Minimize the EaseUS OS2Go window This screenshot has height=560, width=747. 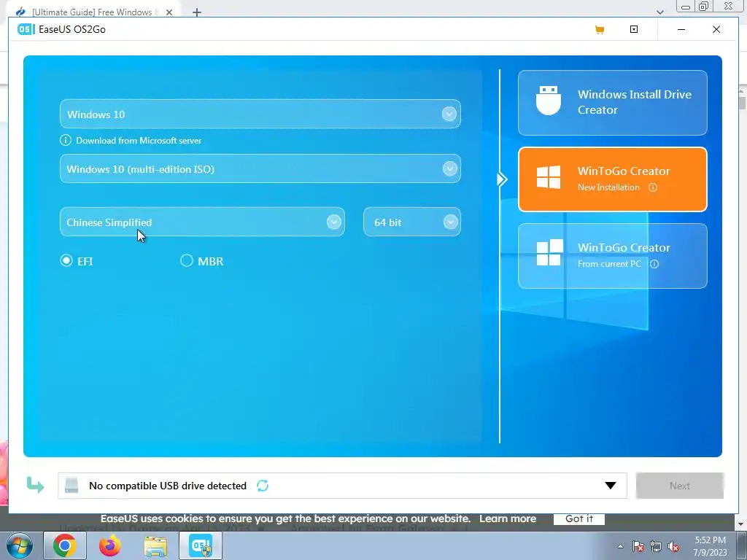[x=681, y=29]
